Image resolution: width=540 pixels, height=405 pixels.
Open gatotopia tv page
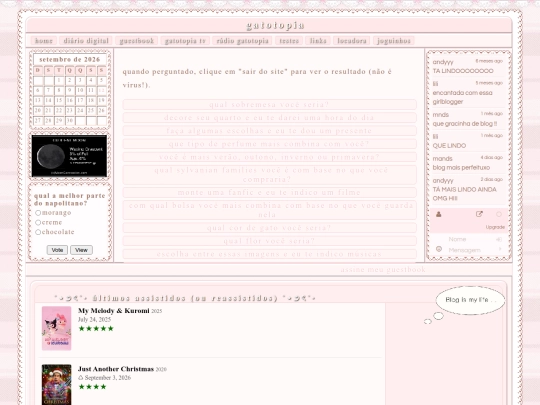tap(185, 41)
